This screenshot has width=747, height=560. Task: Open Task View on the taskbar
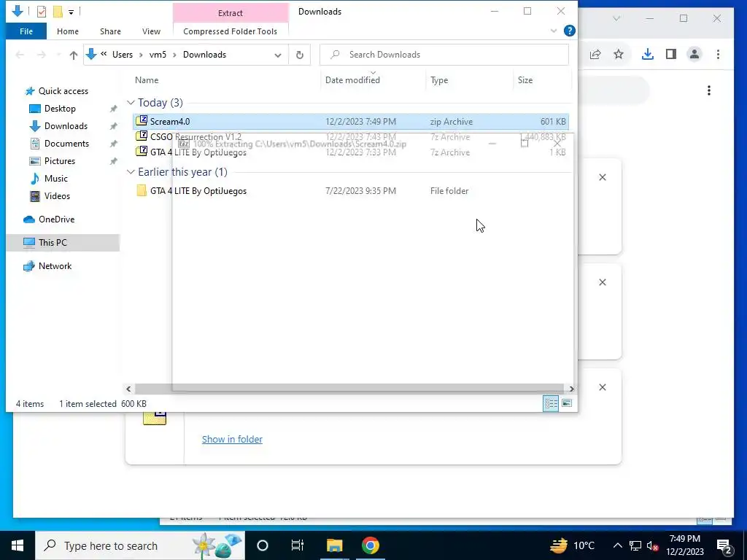pos(298,545)
